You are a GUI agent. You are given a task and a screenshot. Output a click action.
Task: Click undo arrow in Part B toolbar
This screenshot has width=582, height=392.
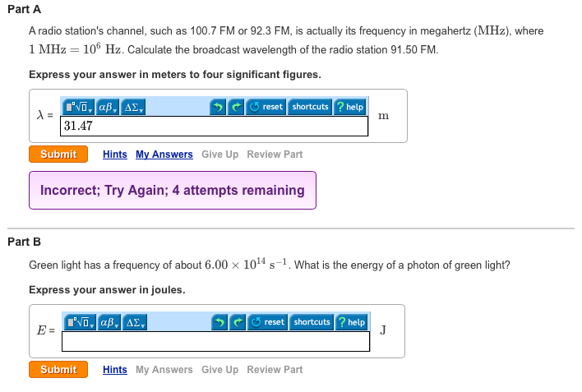(x=219, y=322)
